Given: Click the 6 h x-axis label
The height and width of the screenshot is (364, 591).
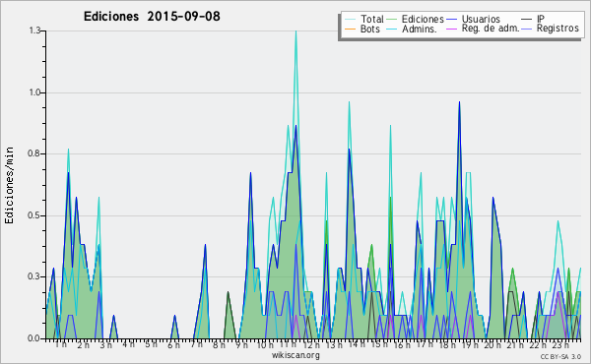Looking at the screenshot, I should 173,344.
